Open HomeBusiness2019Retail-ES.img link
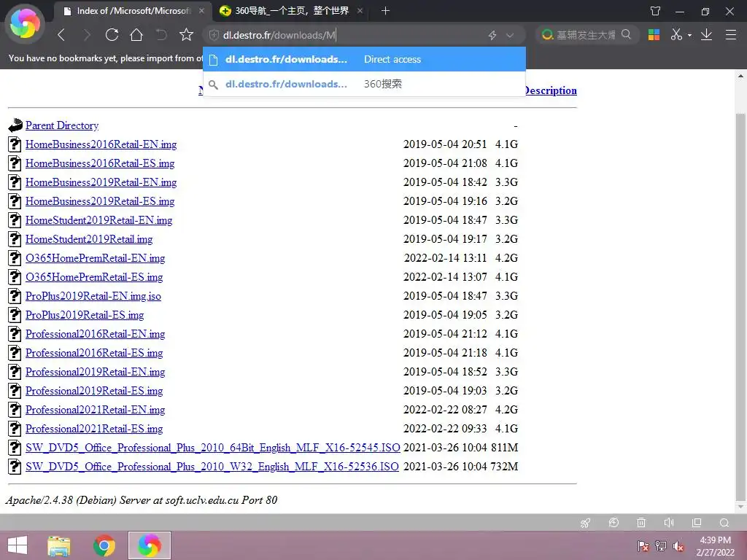Screen dimensions: 747x560 pyautogui.click(x=100, y=201)
